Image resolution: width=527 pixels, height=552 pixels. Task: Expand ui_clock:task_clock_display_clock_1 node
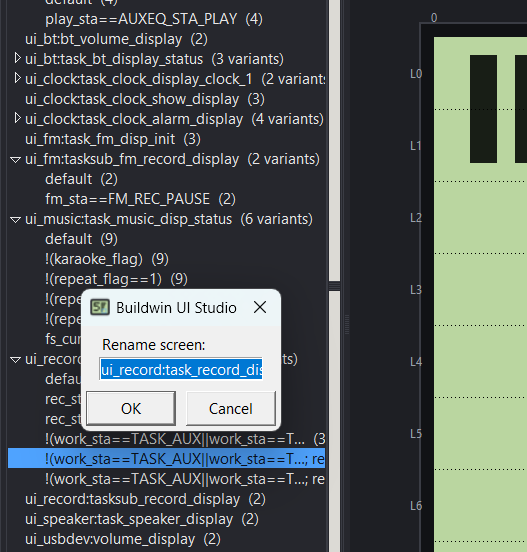pos(17,78)
